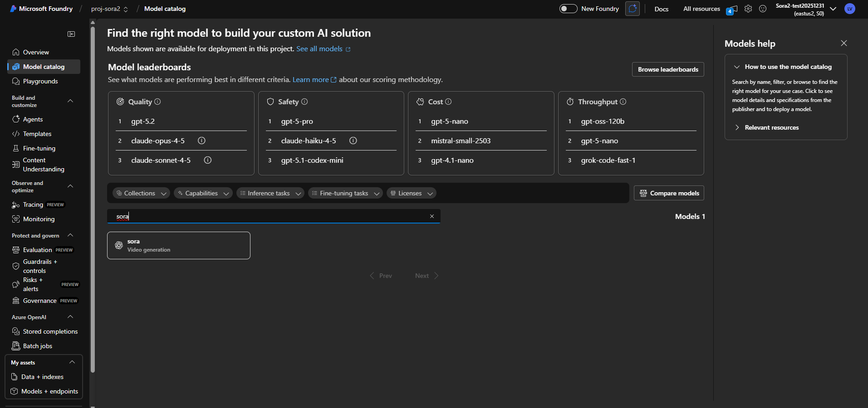Screen dimensions: 868x408
Task: Open Content Understanding in the sidebar
Action: tap(44, 165)
